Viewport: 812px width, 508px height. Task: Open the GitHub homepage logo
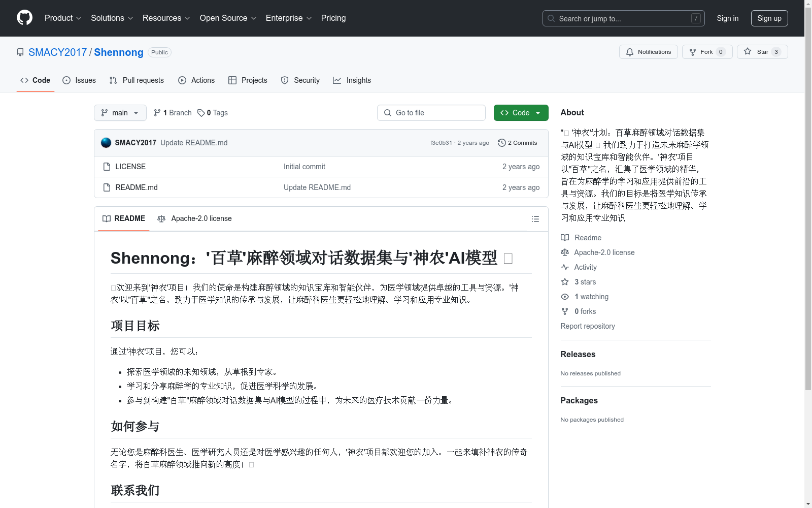(x=24, y=18)
